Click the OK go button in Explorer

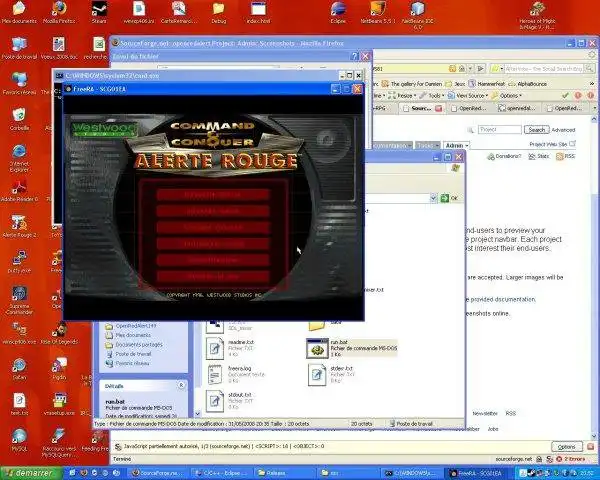coord(450,198)
